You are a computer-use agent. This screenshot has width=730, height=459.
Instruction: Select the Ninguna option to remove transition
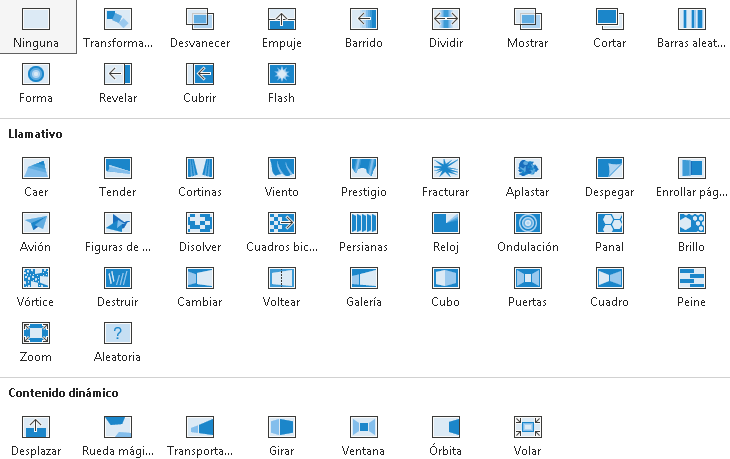(x=36, y=28)
